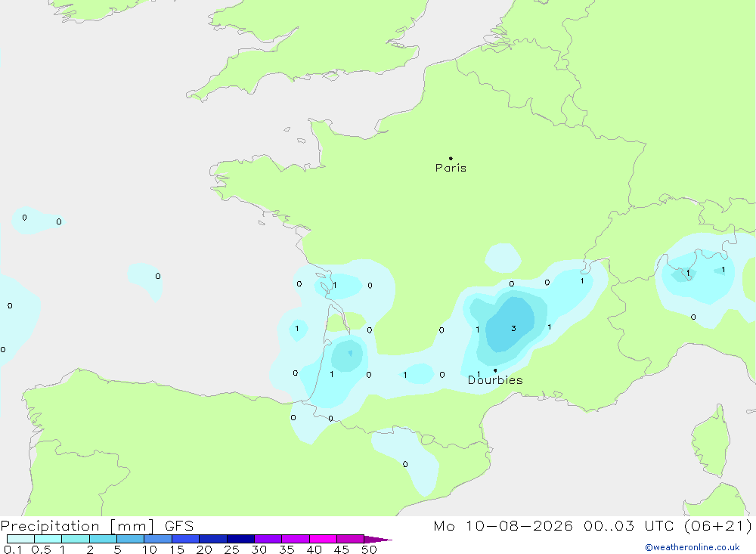Click the legend scale label 15
756x554 pixels.
tap(177, 549)
